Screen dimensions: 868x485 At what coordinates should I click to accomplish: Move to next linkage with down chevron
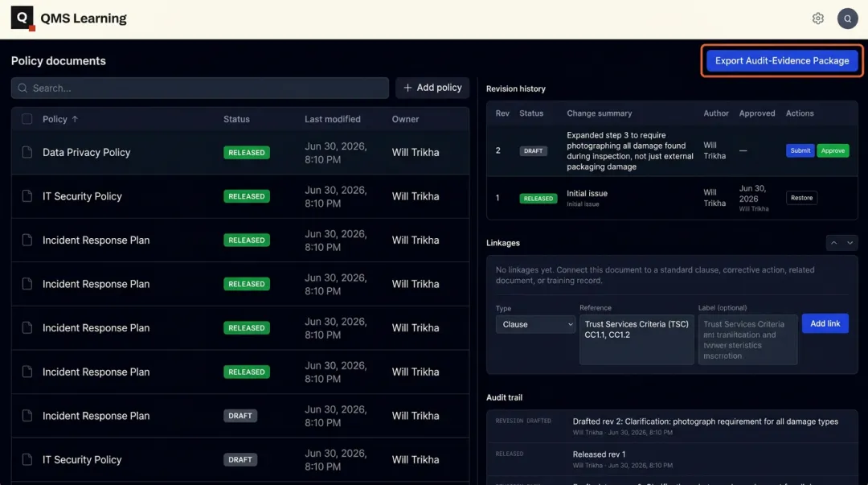click(x=850, y=243)
